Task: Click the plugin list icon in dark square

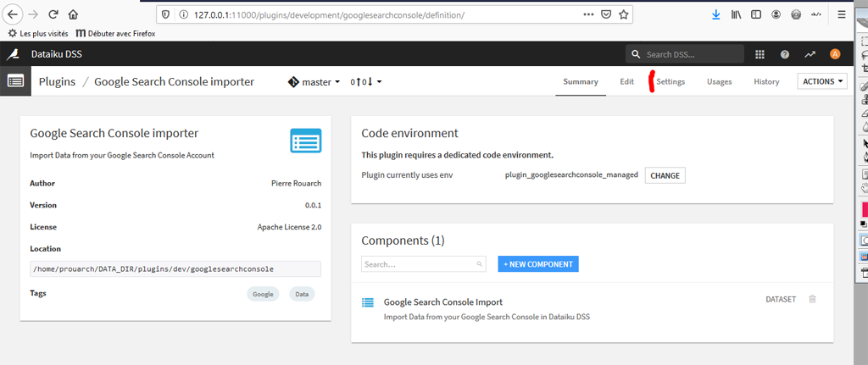Action: (15, 81)
